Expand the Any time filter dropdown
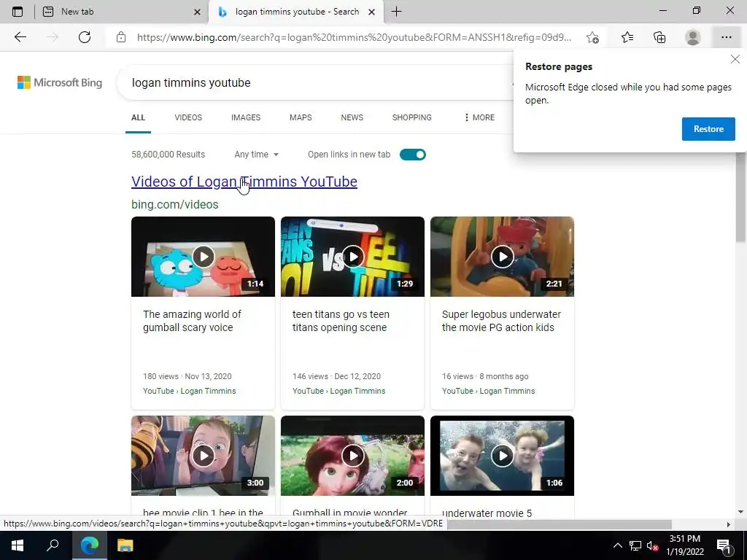This screenshot has height=560, width=747. 256,155
